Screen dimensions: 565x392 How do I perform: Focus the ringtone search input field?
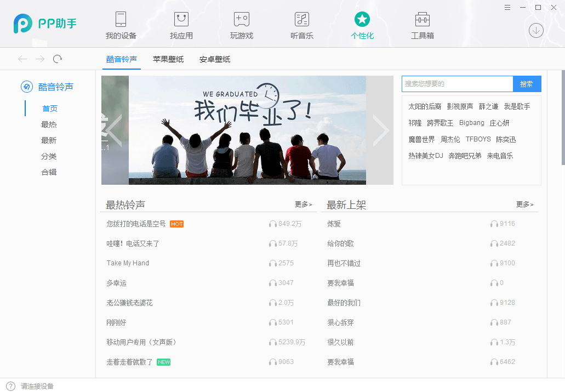click(457, 84)
